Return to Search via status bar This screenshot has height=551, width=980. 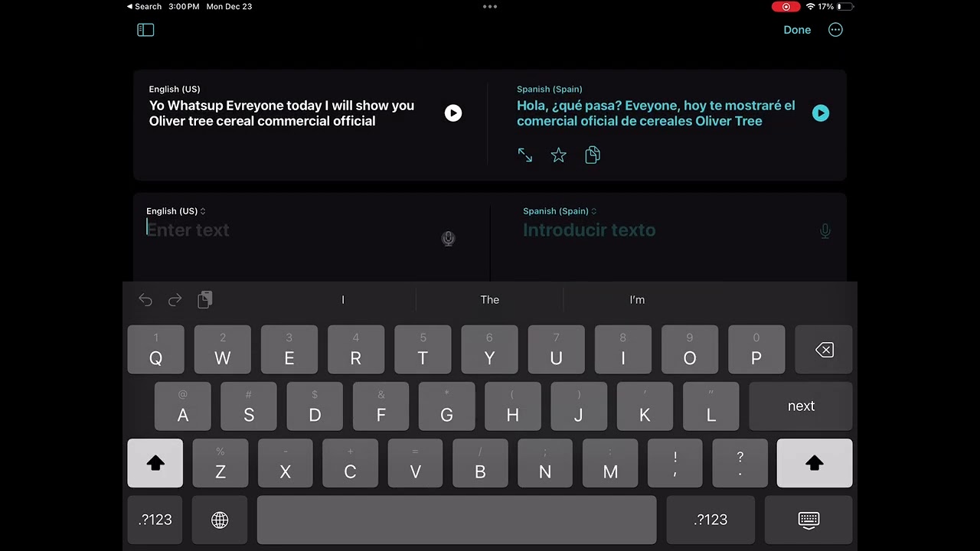(144, 6)
